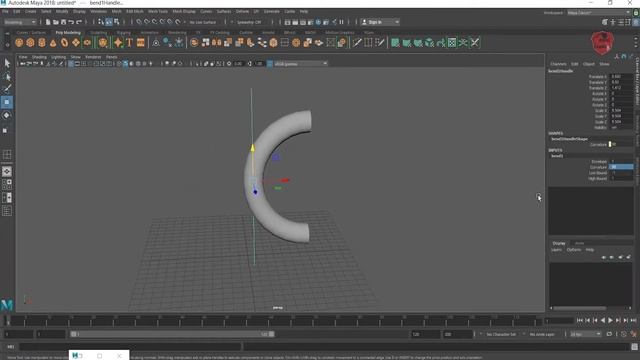
Task: Create a polygon cone from the shelf
Action: (53, 42)
